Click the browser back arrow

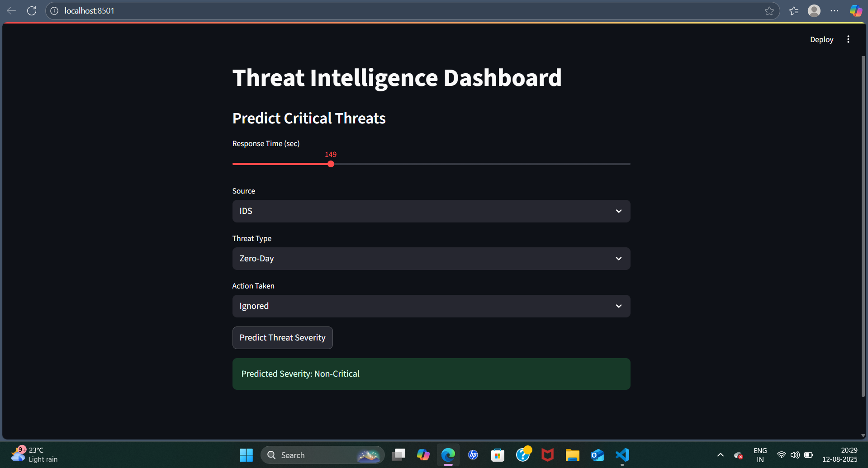tap(11, 11)
